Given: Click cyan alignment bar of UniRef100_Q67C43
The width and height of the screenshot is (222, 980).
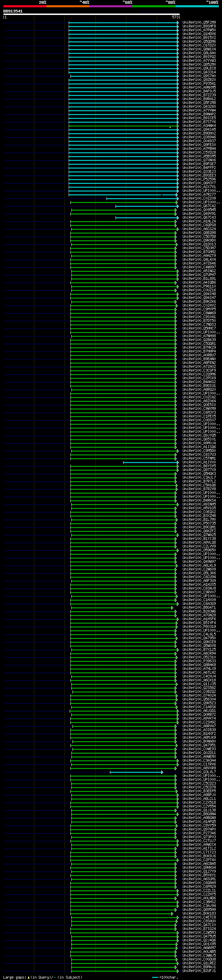Looking at the screenshot, I should click(147, 218).
